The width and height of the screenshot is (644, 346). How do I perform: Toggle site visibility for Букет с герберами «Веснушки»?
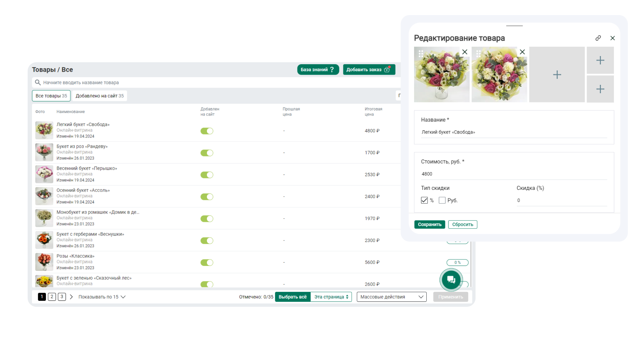(207, 240)
